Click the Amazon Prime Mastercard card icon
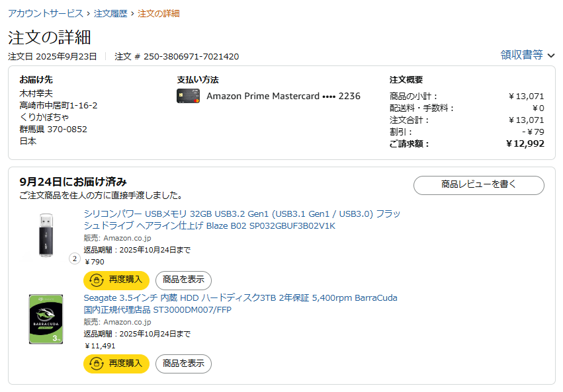This screenshot has width=563, height=392. 189,96
